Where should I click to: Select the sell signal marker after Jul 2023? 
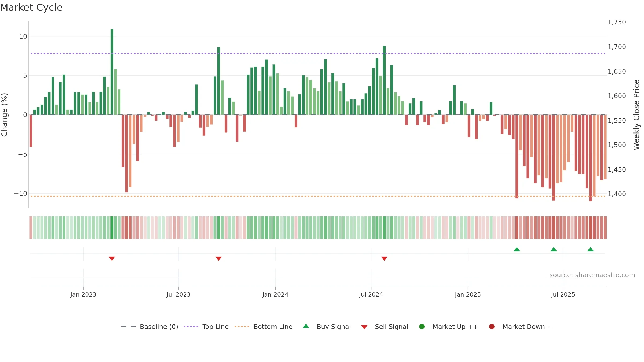[x=219, y=258]
